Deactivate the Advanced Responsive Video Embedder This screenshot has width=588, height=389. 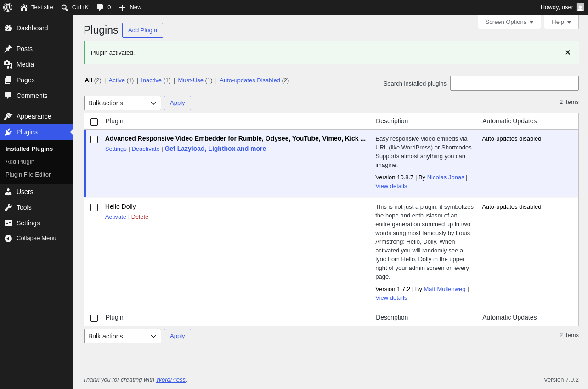coord(146,149)
